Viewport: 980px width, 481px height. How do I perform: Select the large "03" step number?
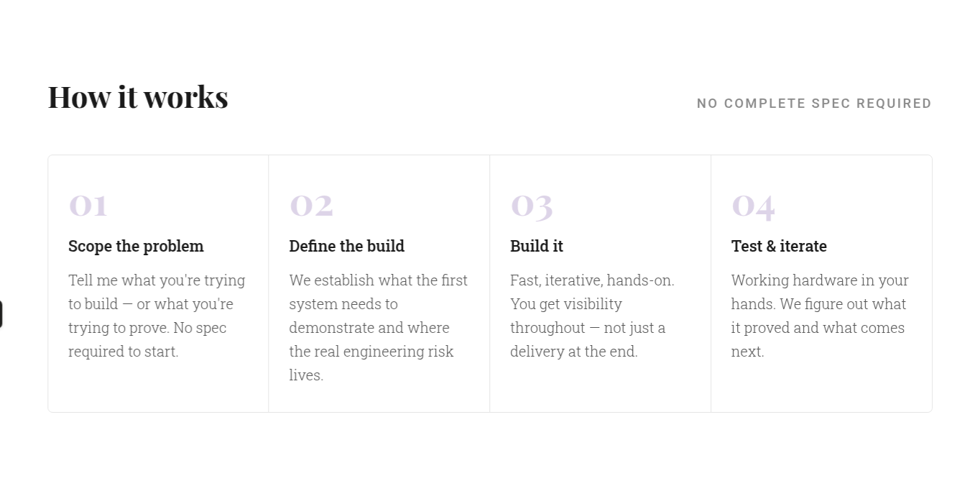pos(532,206)
